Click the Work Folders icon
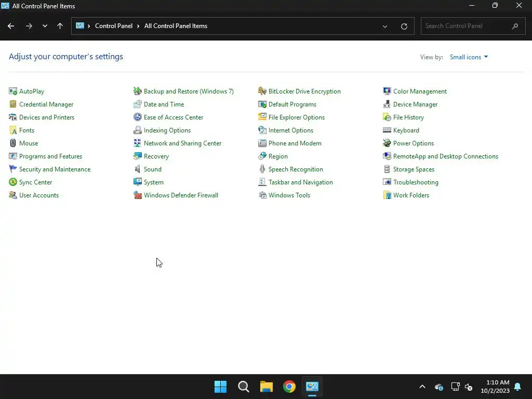The image size is (532, 399). pos(387,195)
